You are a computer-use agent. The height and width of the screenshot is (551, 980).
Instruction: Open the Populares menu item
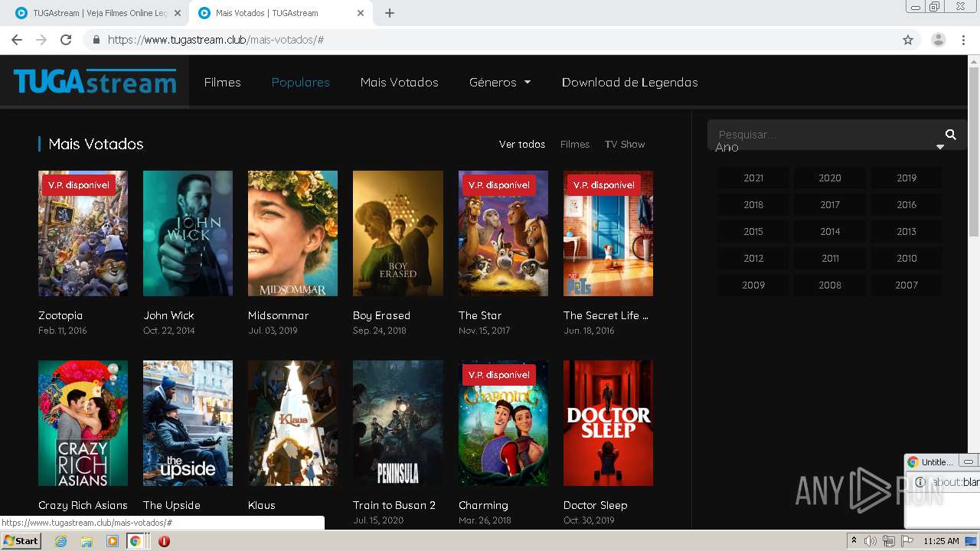point(301,82)
